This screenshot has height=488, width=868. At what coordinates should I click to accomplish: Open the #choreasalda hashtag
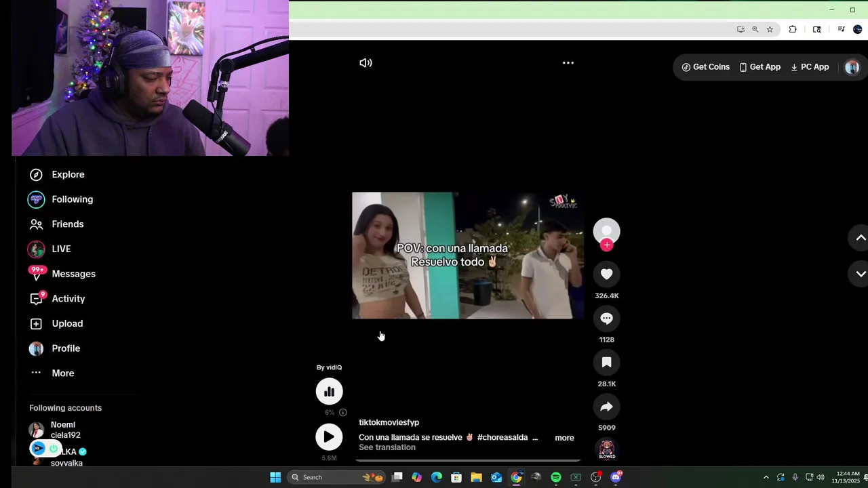click(502, 438)
